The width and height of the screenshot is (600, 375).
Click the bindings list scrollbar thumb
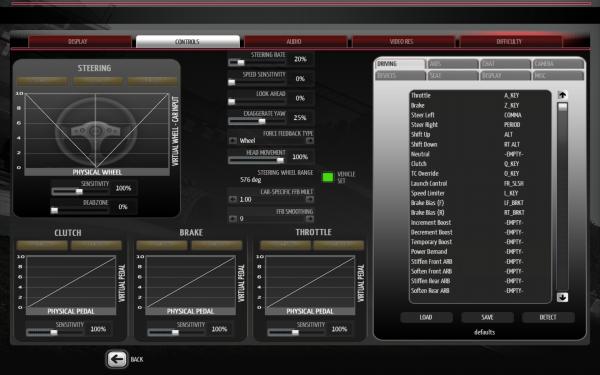562,107
